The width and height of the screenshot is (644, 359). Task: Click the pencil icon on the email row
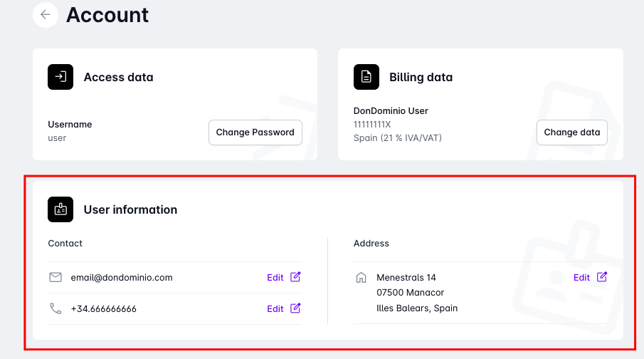tap(296, 277)
